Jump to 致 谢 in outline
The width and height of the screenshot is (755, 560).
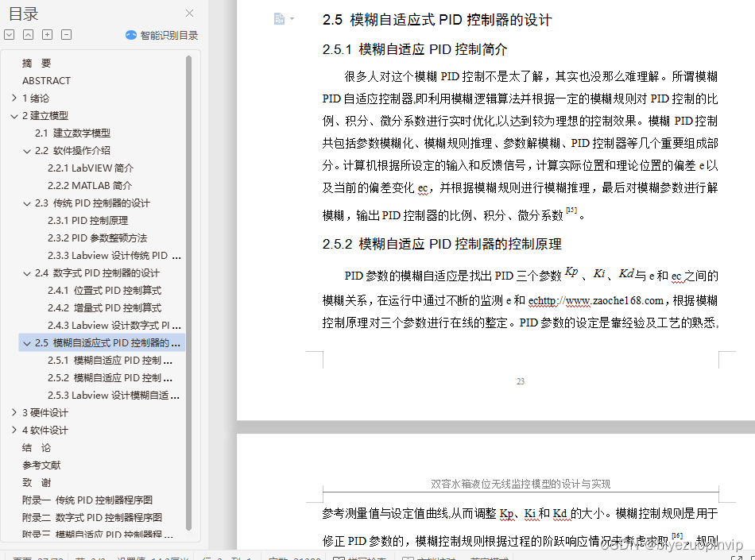(x=37, y=482)
